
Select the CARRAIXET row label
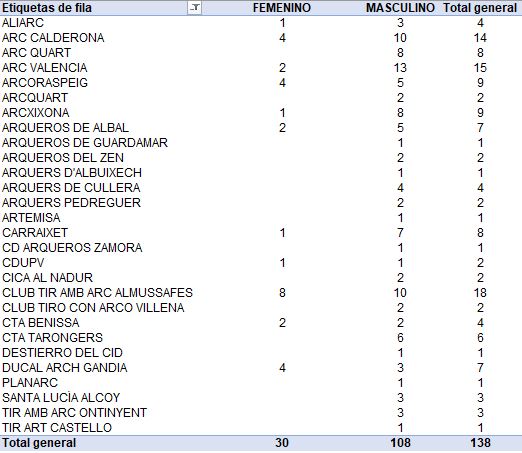pos(35,233)
